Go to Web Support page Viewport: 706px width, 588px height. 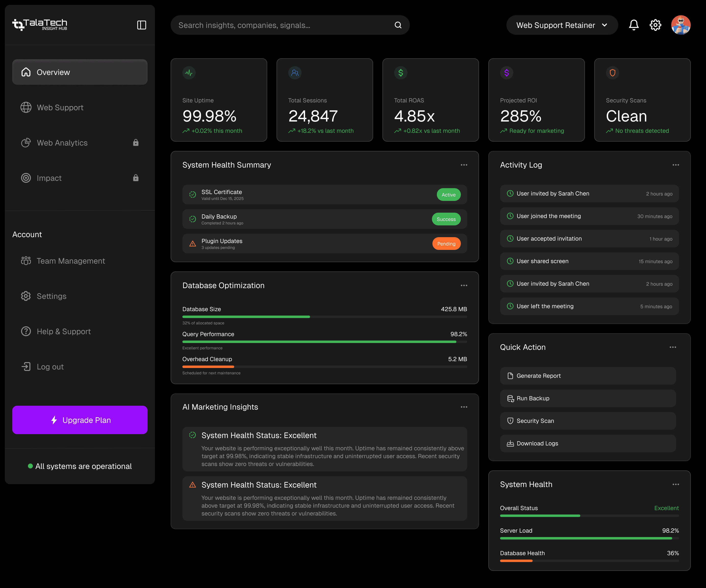pyautogui.click(x=80, y=108)
